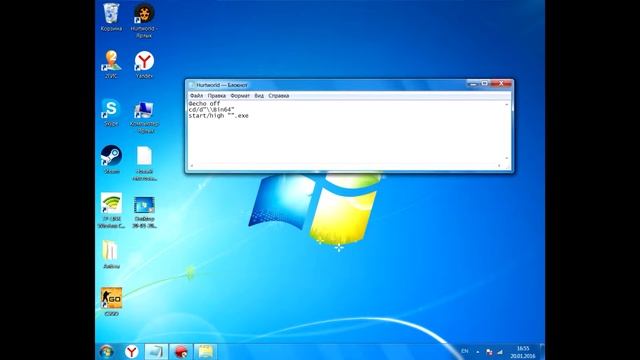Screen dimensions: 640x360
Task: Select the Yandex browser desktop icon
Action: click(x=144, y=64)
